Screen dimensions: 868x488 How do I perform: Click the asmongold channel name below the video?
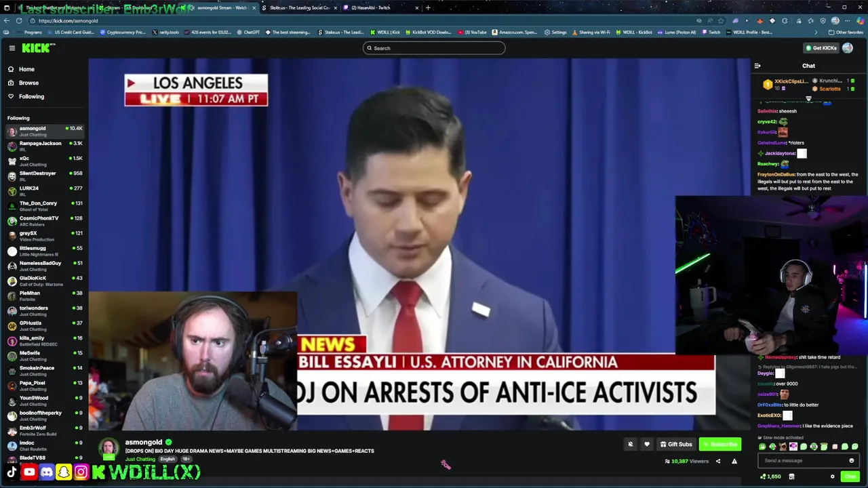(x=144, y=442)
